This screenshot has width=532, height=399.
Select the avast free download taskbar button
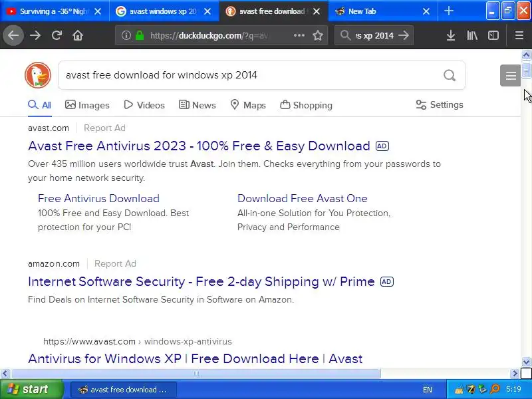click(124, 390)
